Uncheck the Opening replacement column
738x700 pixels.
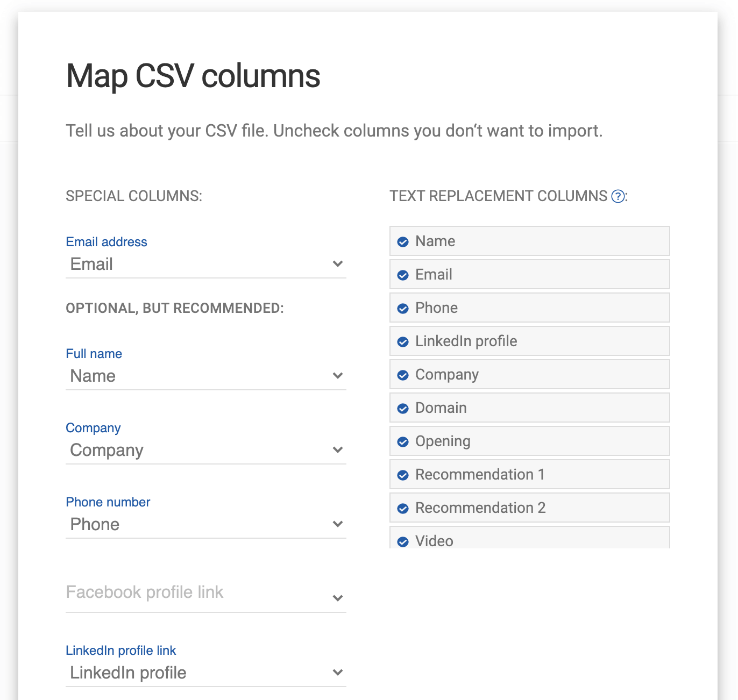click(403, 442)
